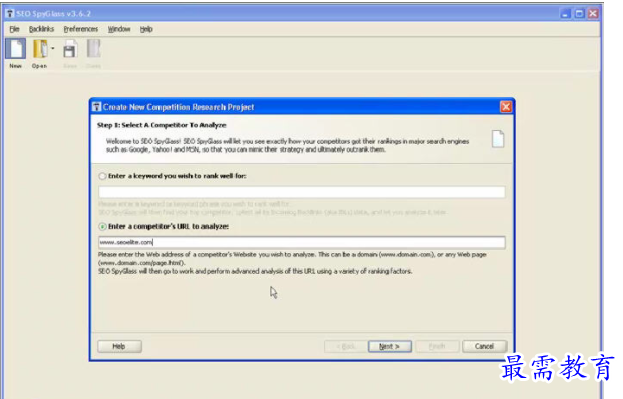This screenshot has height=399, width=623.
Task: Click the New project toolbar icon
Action: point(15,49)
